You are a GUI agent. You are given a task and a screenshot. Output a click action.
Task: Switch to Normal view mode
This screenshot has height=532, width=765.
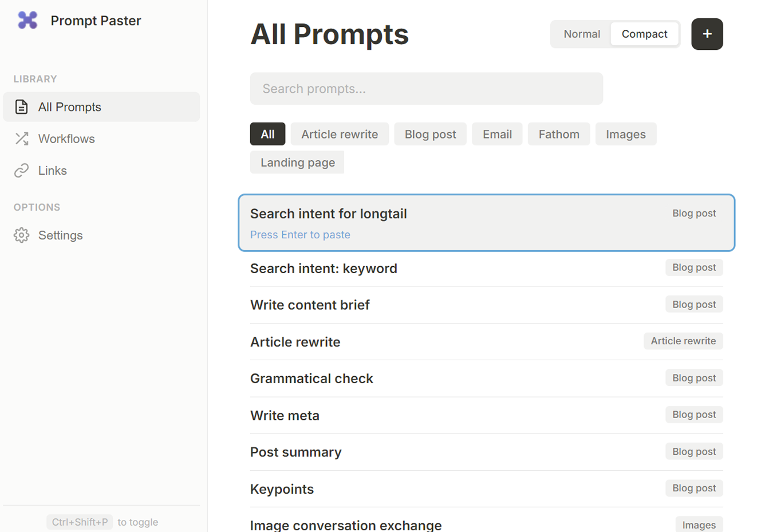pos(582,34)
